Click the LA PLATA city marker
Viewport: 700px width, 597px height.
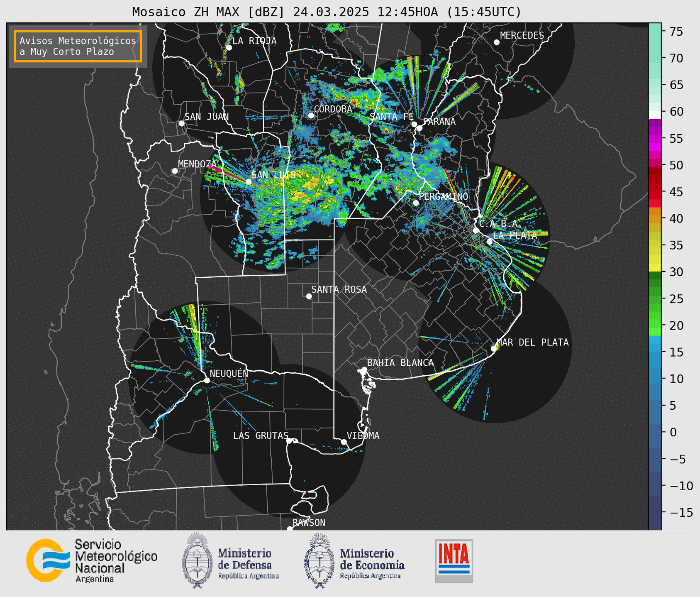490,242
